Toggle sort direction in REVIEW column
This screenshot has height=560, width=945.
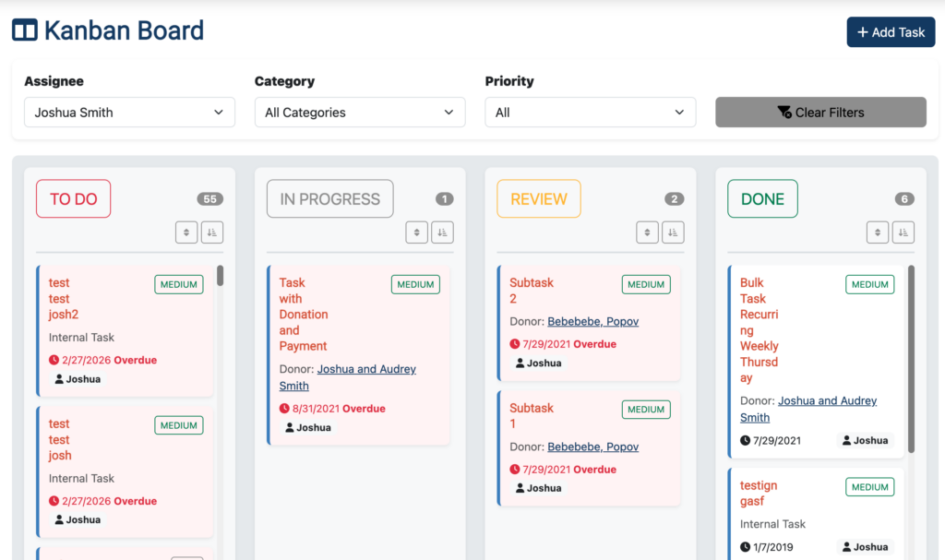click(647, 232)
